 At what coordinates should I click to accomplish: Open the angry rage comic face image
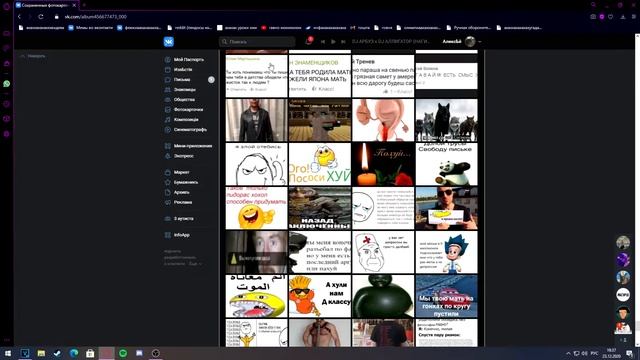pos(256,164)
